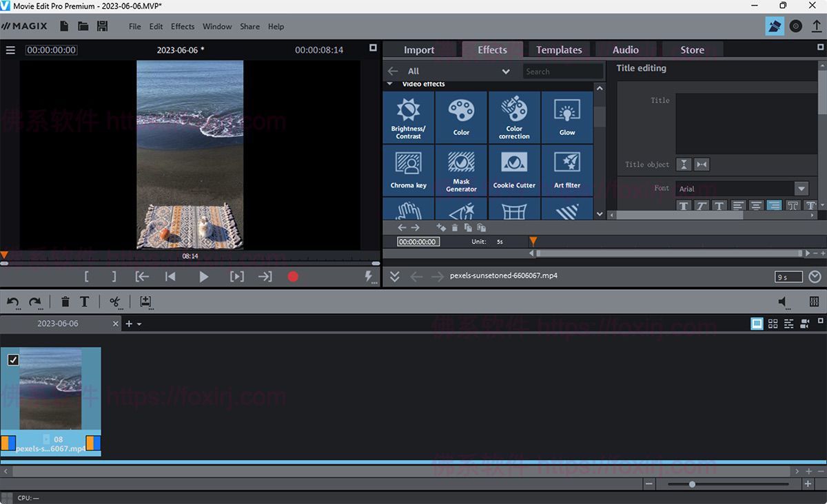Click the effects Search field

[x=562, y=72]
